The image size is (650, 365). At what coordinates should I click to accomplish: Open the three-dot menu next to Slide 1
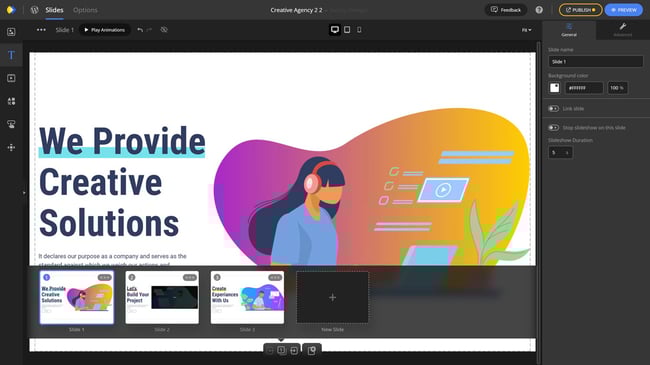(41, 30)
